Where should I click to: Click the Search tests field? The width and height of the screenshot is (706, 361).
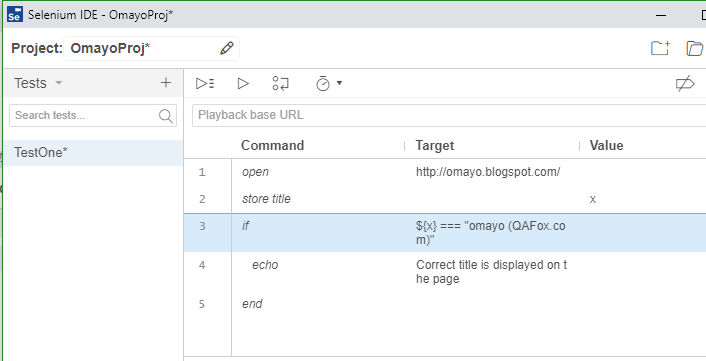pos(93,116)
